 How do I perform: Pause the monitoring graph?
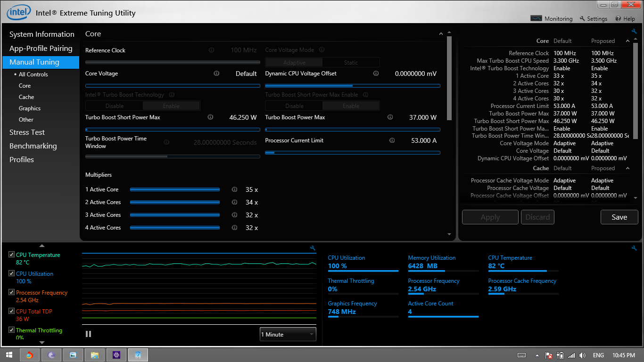tap(89, 334)
